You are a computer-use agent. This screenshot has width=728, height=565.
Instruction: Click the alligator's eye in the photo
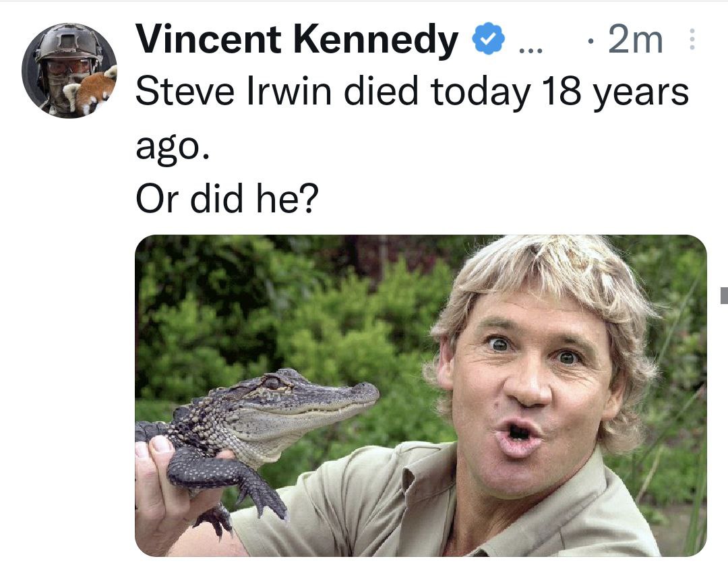pyautogui.click(x=271, y=382)
